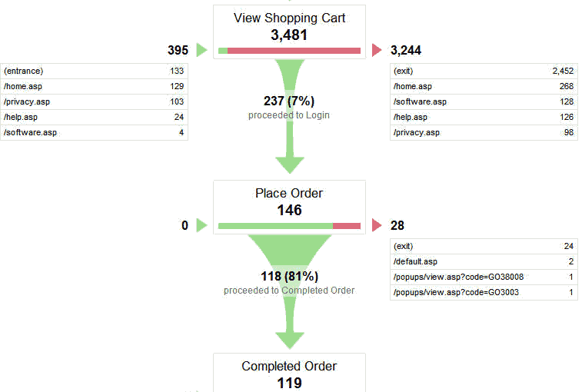The width and height of the screenshot is (582, 392).
Task: Click /software.asp row showing 4 entrances
Action: coord(95,132)
